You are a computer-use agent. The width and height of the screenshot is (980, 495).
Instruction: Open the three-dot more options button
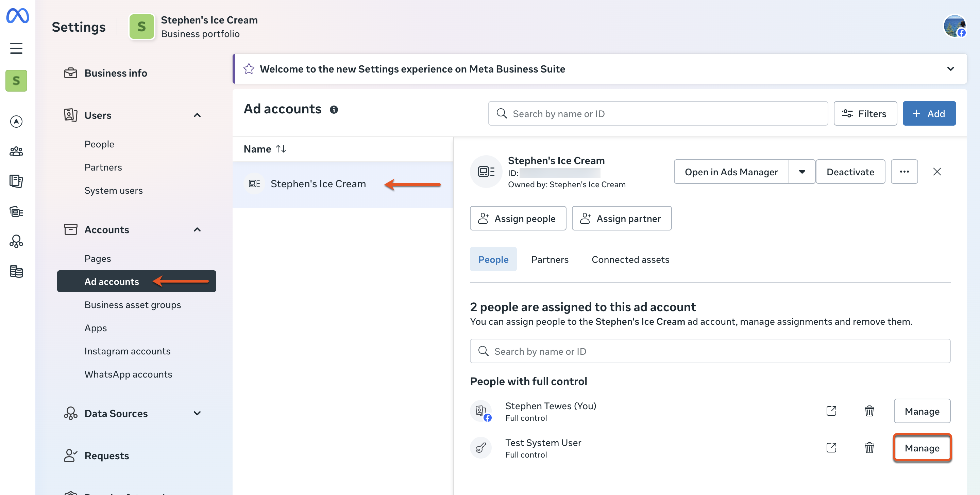click(904, 172)
